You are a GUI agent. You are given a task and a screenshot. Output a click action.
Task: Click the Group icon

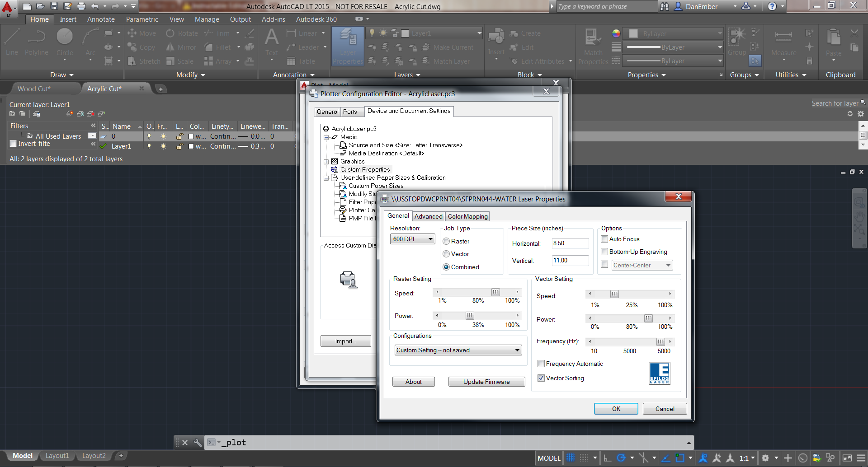737,42
